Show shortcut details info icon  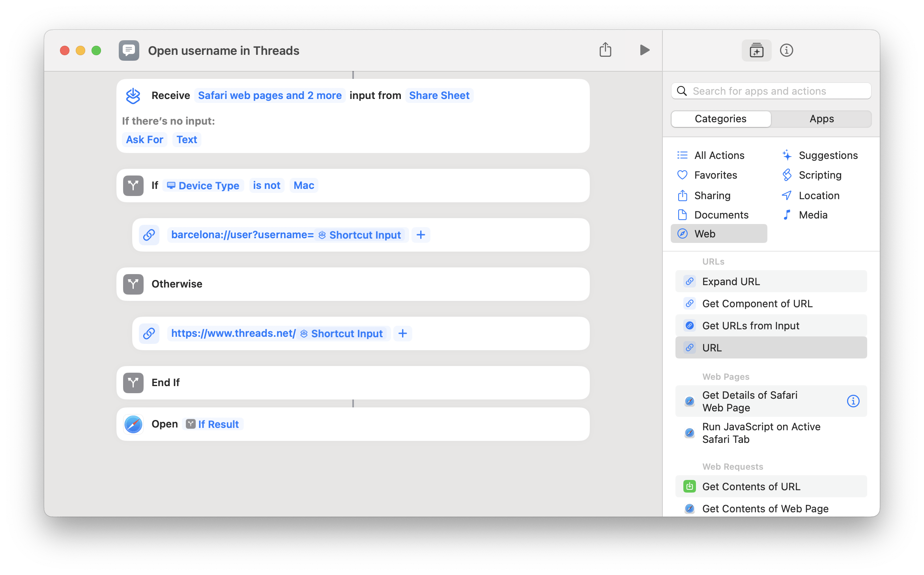[786, 50]
